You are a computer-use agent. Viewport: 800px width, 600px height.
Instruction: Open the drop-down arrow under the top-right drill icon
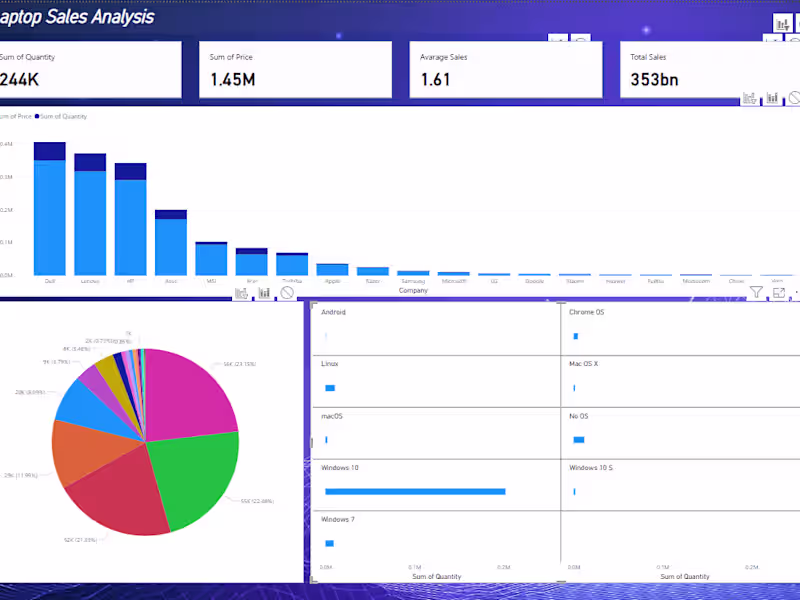(x=770, y=40)
